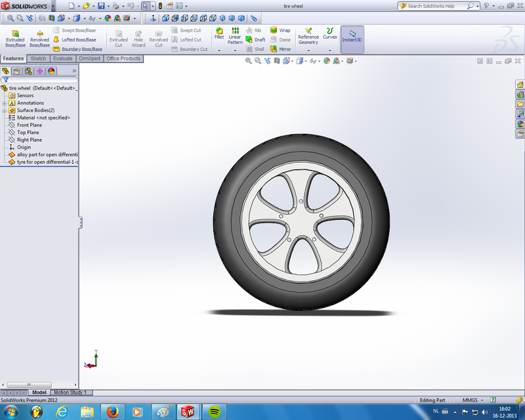Screen dimensions: 525x420
Task: Switch to the Sketch tab
Action: pos(38,58)
